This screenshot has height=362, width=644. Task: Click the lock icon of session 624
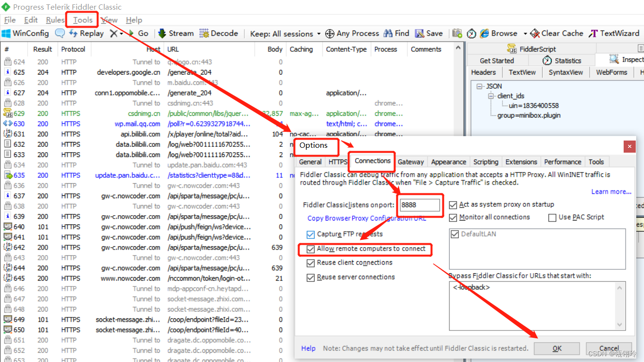pos(8,62)
